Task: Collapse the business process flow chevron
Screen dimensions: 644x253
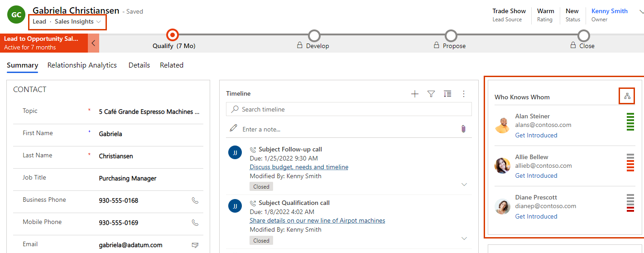Action: 93,43
